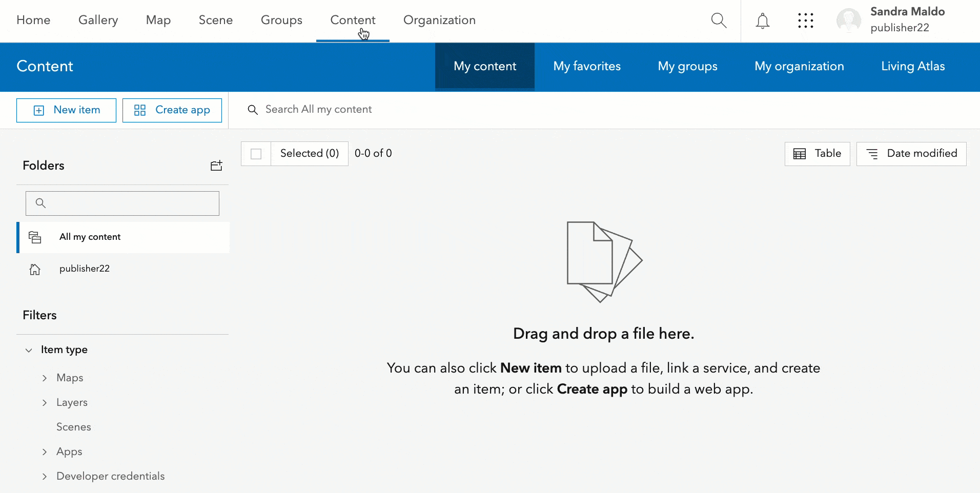Switch to the My favorites tab
This screenshot has height=493, width=980.
[x=587, y=66]
